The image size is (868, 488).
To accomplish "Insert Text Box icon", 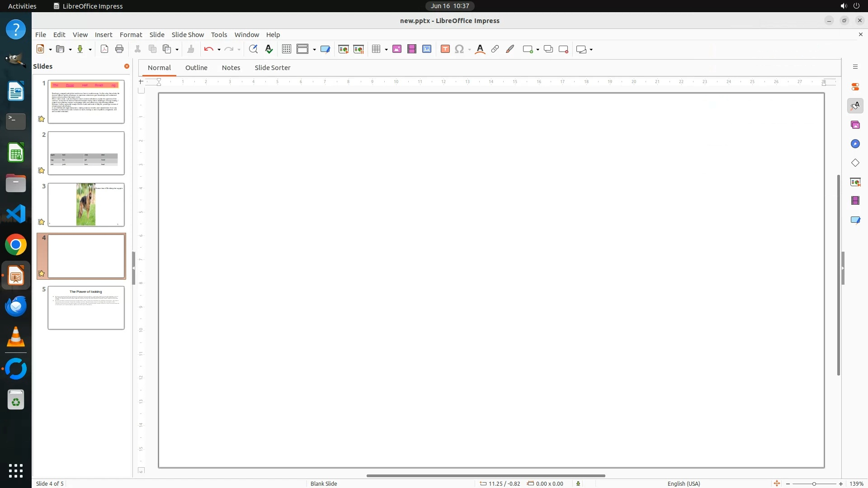I will click(445, 49).
